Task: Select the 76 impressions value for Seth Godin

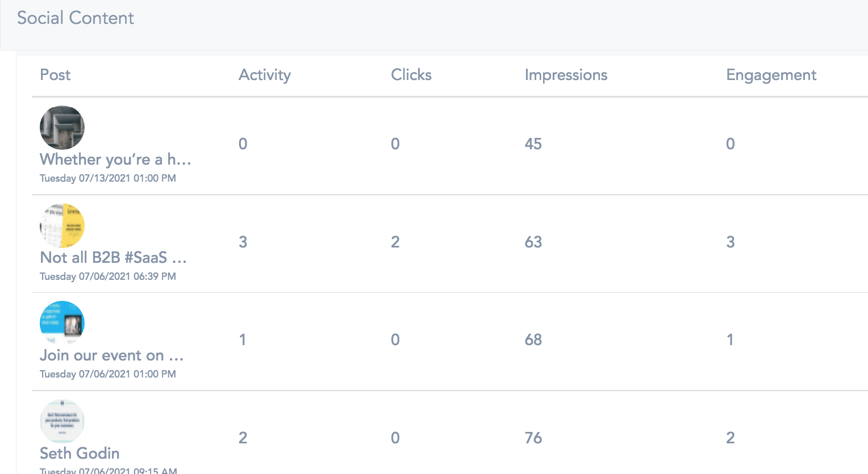Action: [x=533, y=438]
